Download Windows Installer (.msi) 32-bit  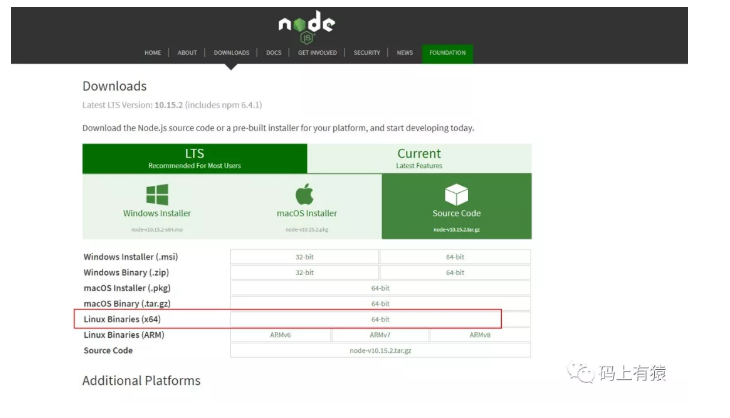tap(304, 257)
